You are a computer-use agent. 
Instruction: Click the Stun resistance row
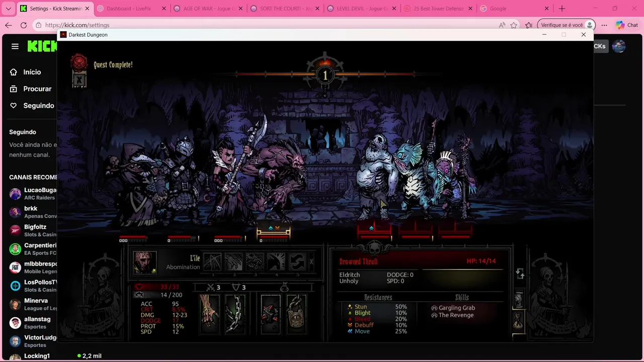point(377,307)
